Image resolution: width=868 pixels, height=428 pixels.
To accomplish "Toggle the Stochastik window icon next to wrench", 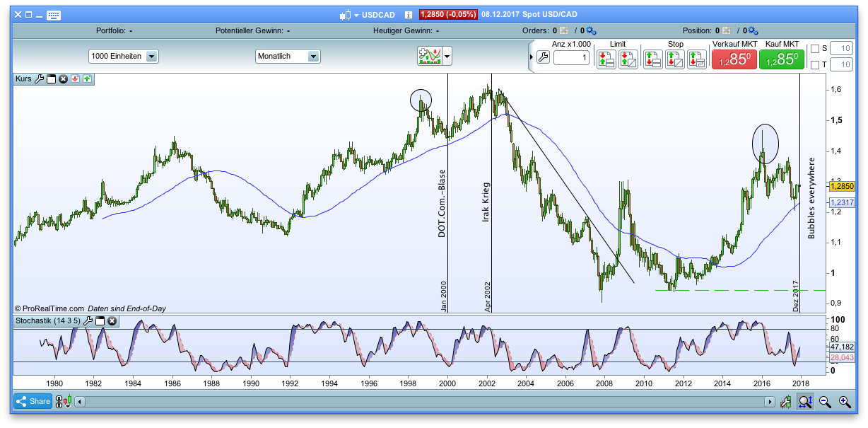I will [100, 320].
